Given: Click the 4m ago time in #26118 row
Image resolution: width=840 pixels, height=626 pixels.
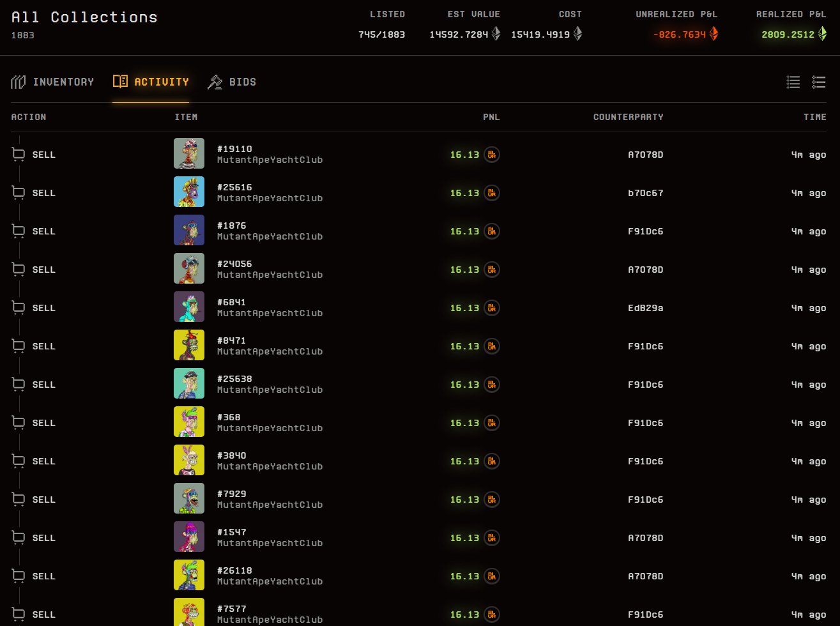Looking at the screenshot, I should (x=809, y=576).
